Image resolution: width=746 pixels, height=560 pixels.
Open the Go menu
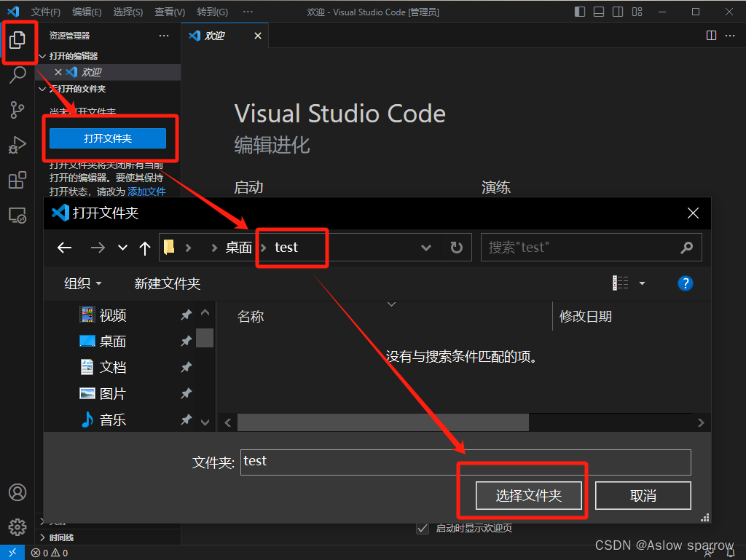click(x=212, y=12)
